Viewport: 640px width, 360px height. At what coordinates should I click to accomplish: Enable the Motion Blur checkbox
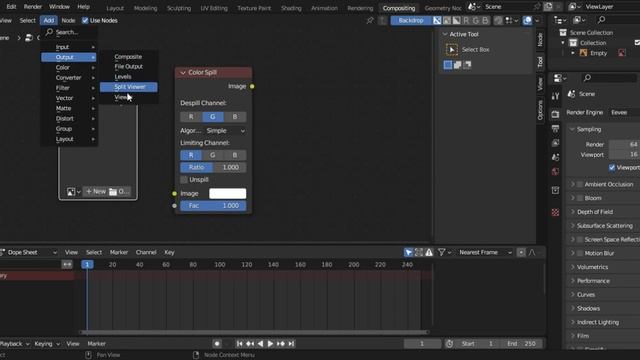[580, 253]
